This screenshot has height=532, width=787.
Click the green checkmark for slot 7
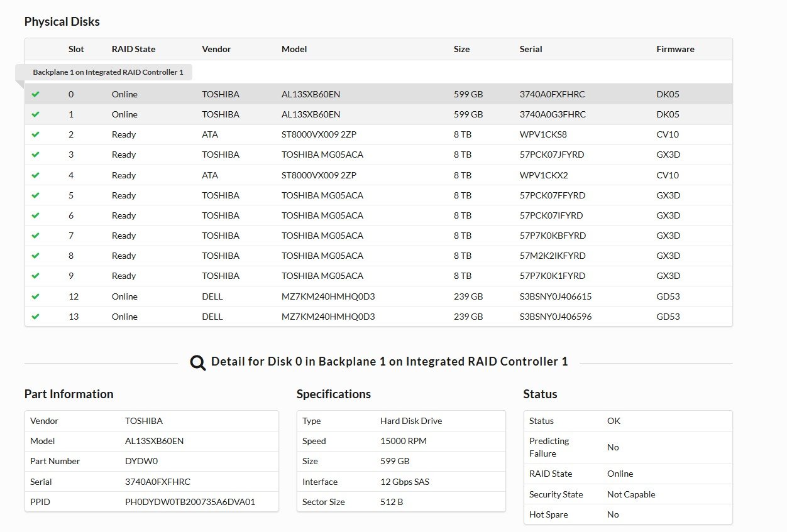tap(35, 236)
